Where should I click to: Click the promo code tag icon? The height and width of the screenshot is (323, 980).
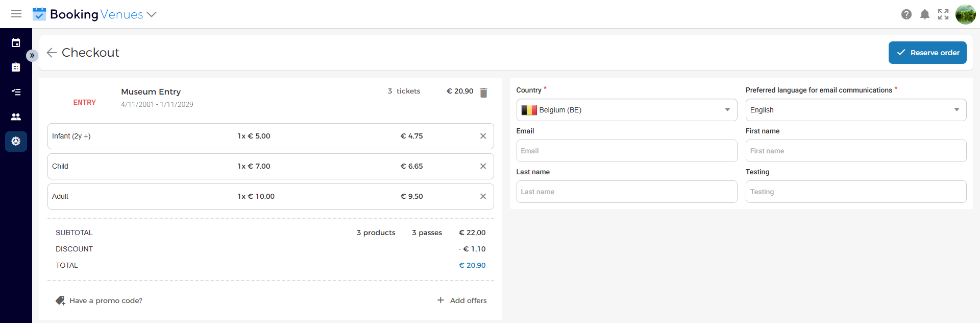[x=60, y=301]
